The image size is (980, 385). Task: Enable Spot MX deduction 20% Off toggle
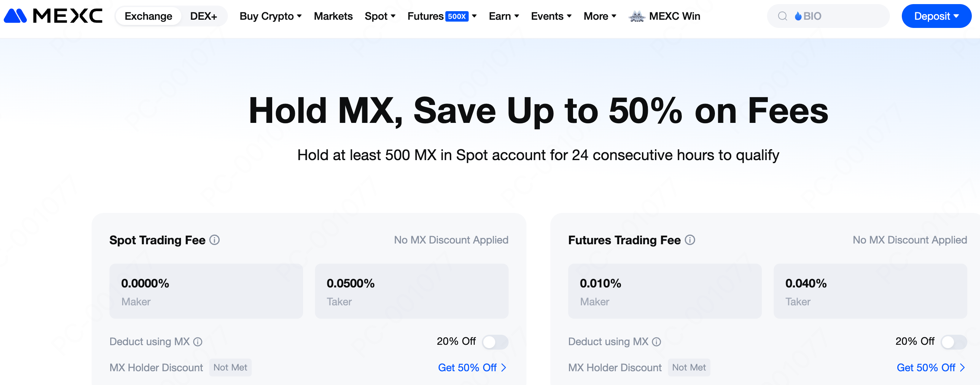(494, 342)
